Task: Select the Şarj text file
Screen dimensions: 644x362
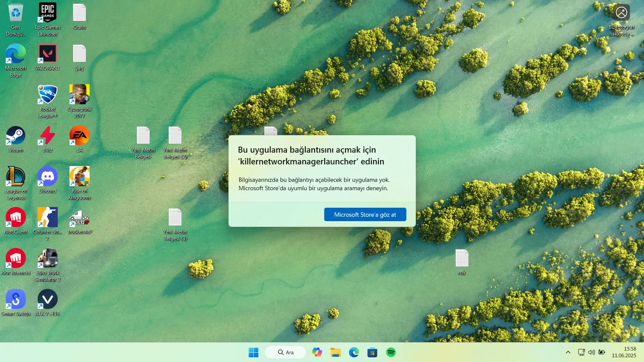Action: click(80, 57)
